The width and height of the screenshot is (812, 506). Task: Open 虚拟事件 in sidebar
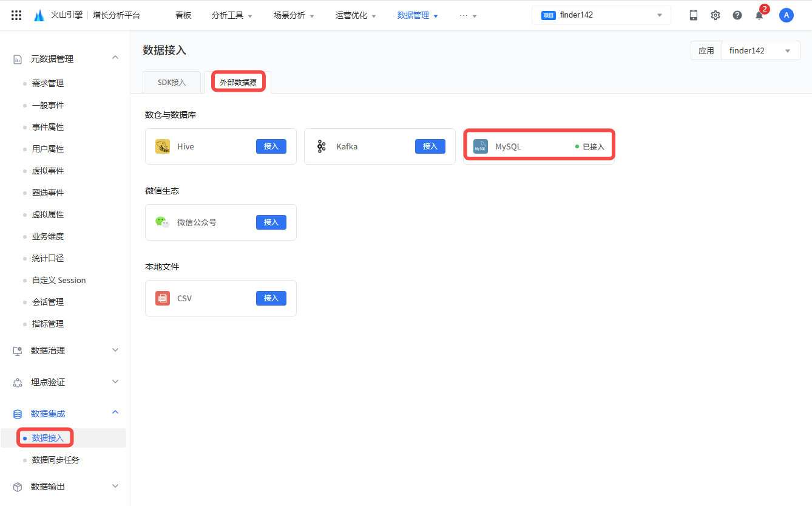(x=48, y=171)
